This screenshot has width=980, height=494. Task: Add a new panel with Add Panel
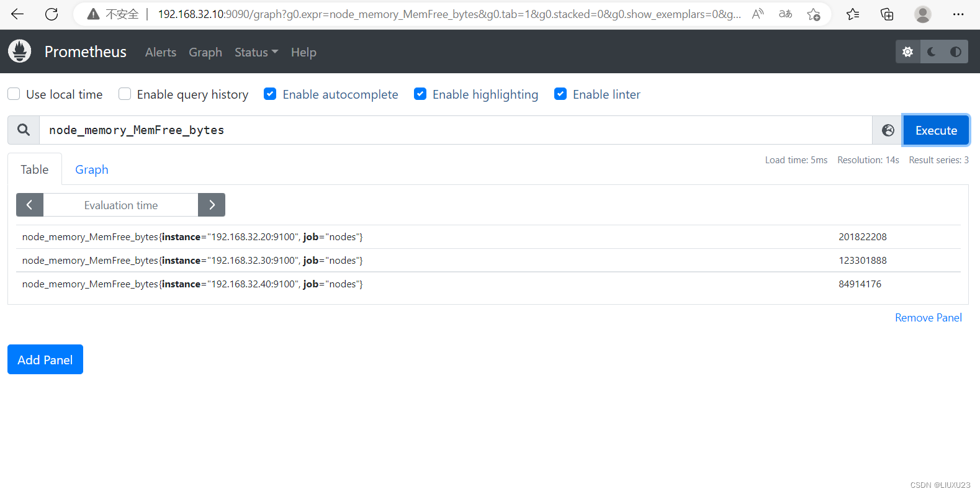[45, 359]
